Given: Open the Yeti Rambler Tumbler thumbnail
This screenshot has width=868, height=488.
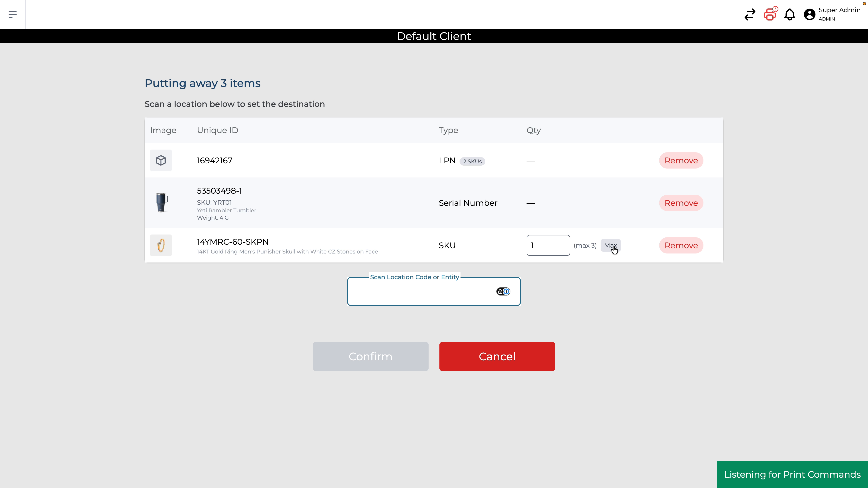Looking at the screenshot, I should point(161,203).
